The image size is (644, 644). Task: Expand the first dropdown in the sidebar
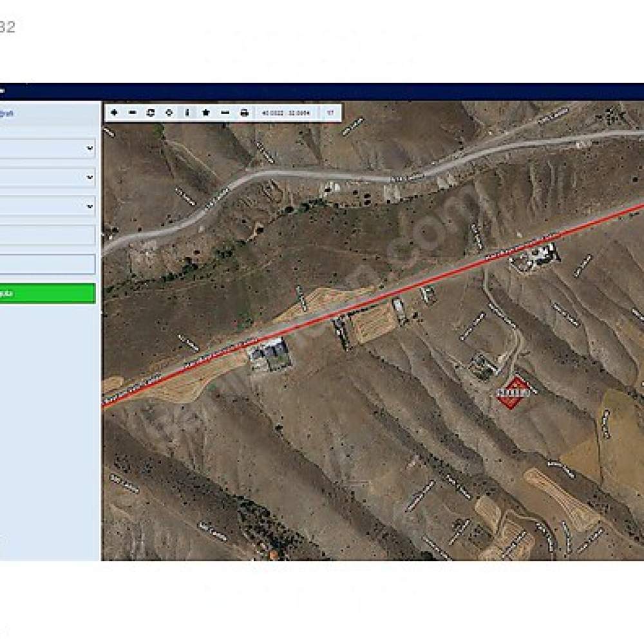[48, 148]
